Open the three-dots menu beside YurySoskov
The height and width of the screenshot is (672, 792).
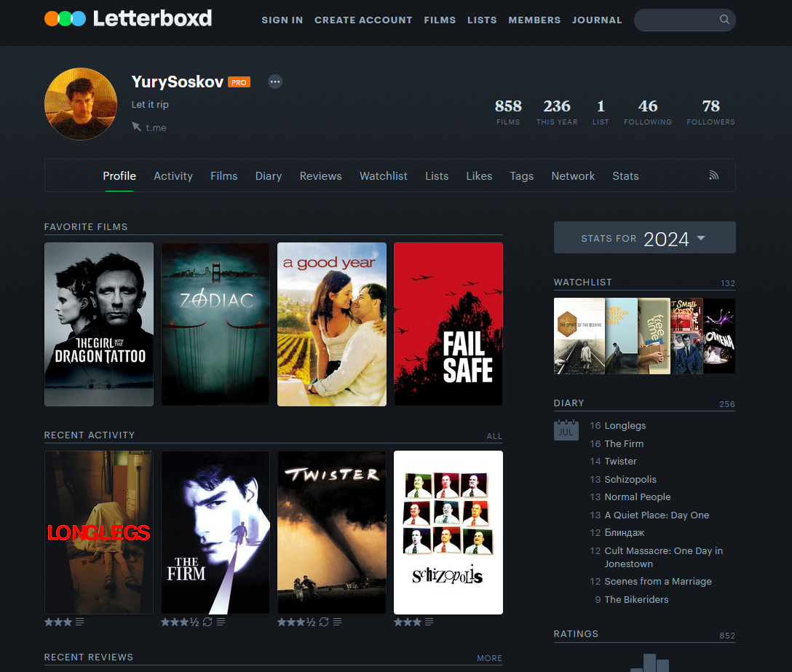(x=274, y=82)
